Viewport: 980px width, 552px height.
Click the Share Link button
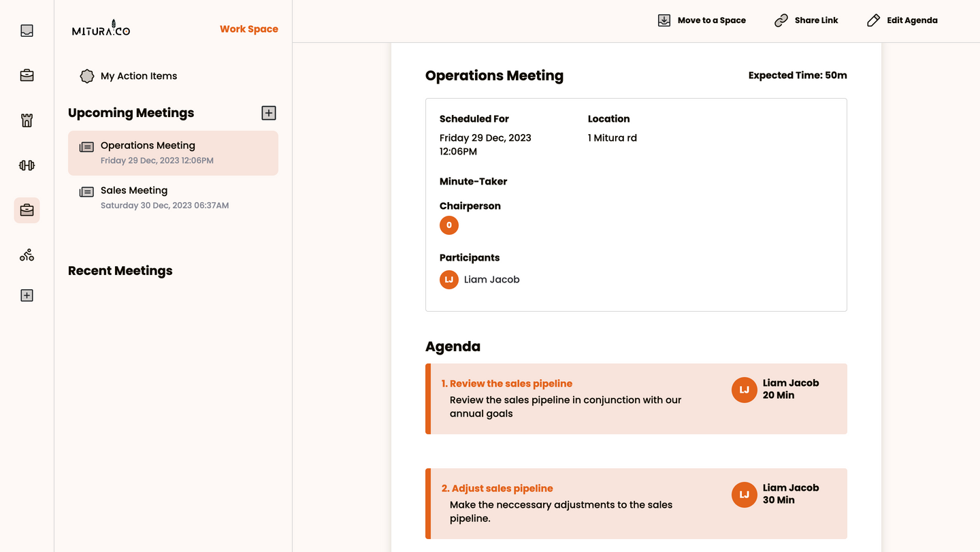(x=806, y=20)
